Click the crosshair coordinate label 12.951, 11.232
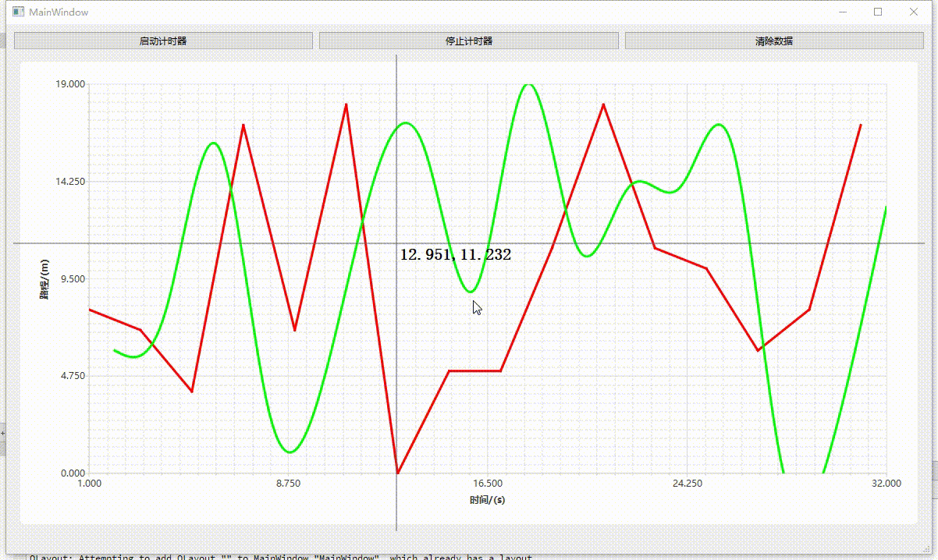The height and width of the screenshot is (560, 938). [456, 254]
